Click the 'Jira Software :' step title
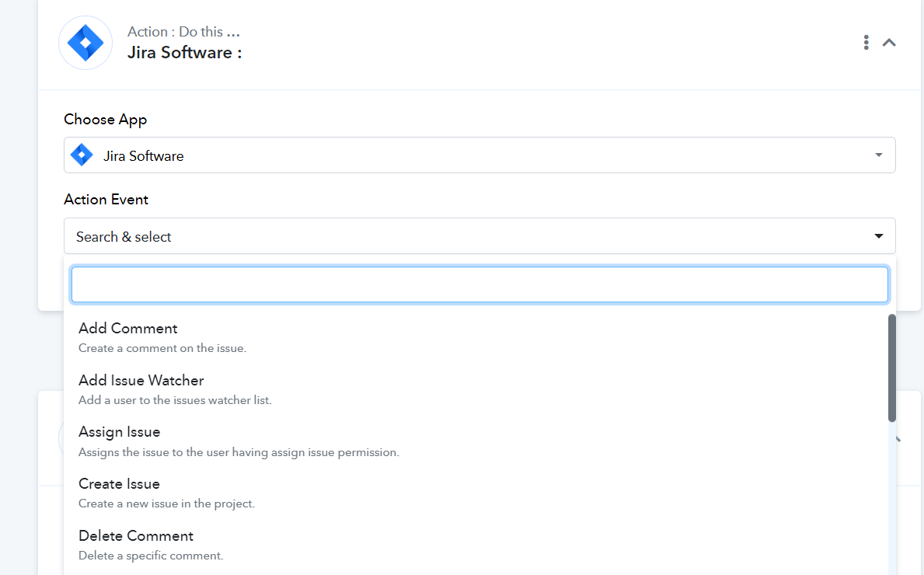 (x=184, y=52)
